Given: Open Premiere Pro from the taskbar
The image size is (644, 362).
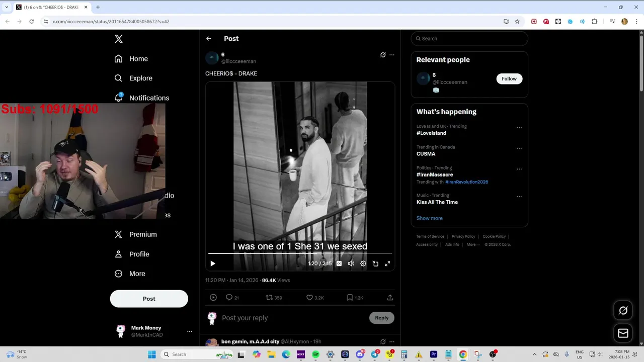Looking at the screenshot, I should [x=434, y=354].
